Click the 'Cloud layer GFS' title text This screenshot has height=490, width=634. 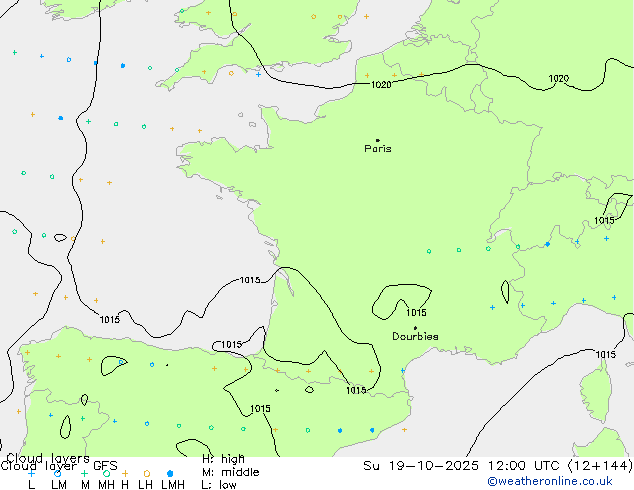(x=59, y=466)
